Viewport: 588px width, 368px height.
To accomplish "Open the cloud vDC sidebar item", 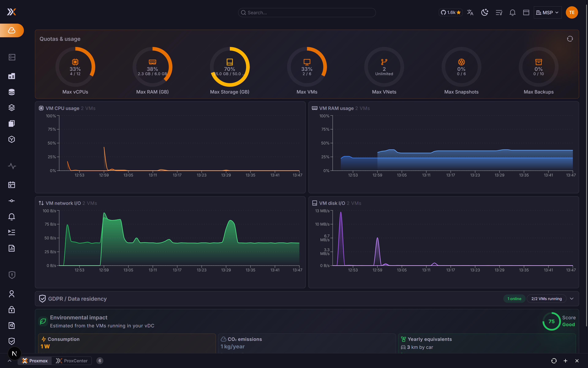I will 12,30.
